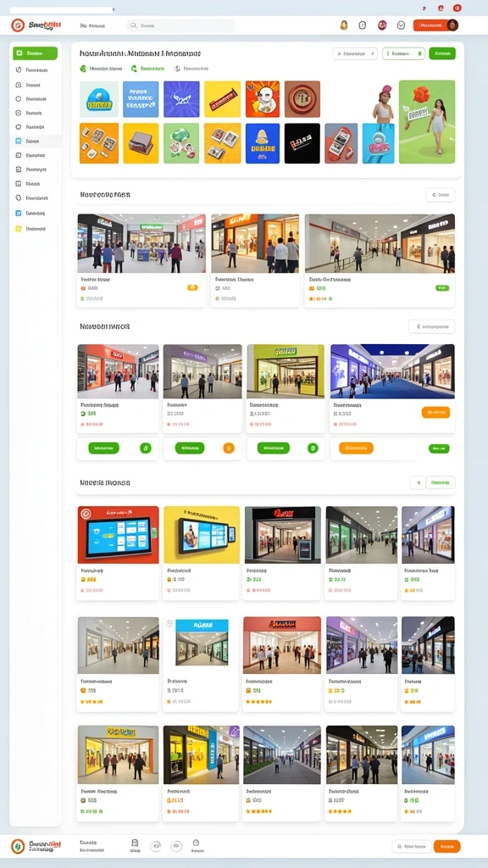Click the yellow bell notification icon
This screenshot has width=488, height=868.
click(x=344, y=25)
